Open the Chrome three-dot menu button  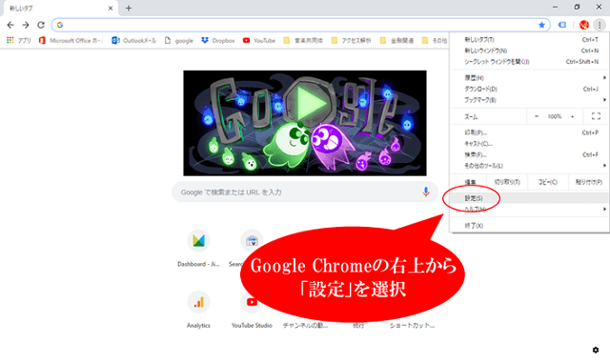(x=600, y=25)
